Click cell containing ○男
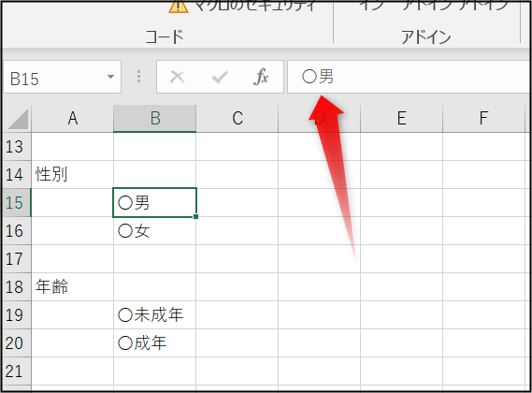Viewport: 532px width, 393px height. point(154,203)
